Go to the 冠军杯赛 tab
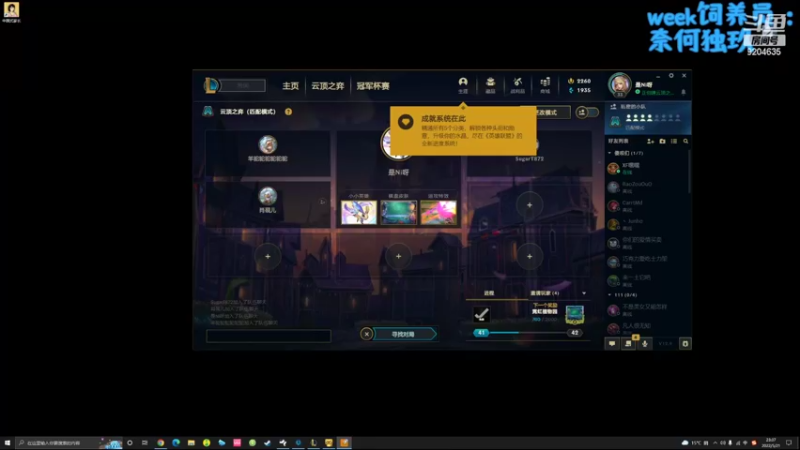The height and width of the screenshot is (450, 800). coord(373,86)
